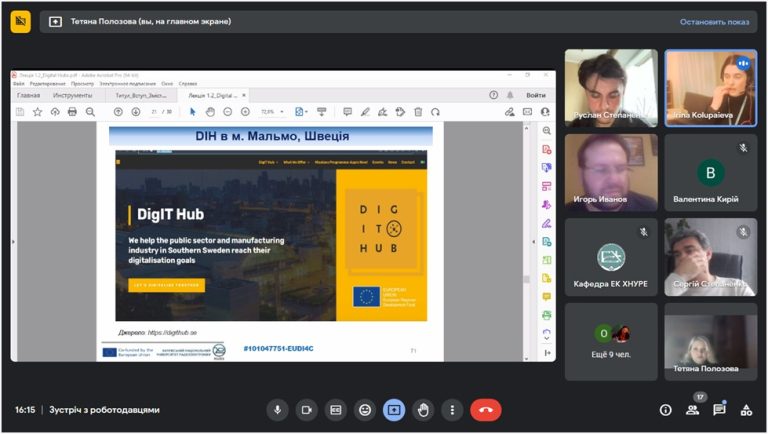
Task: Mute the microphone in the meeting controls
Action: coord(277,410)
